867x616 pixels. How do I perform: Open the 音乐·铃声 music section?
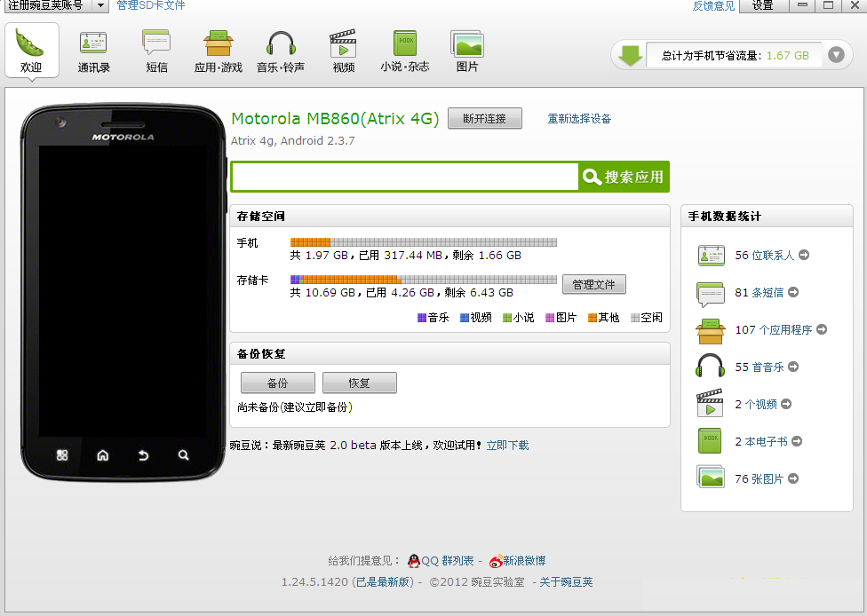[x=281, y=51]
